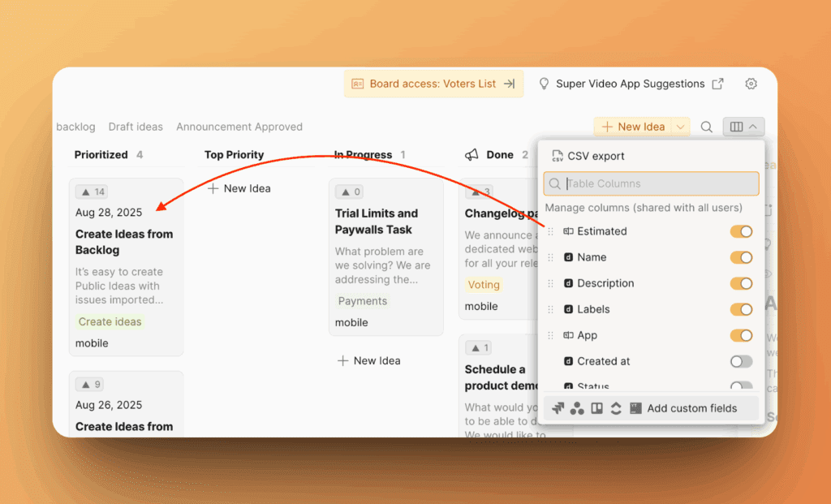Toggle off the Estimated column
831x504 pixels.
click(x=741, y=231)
